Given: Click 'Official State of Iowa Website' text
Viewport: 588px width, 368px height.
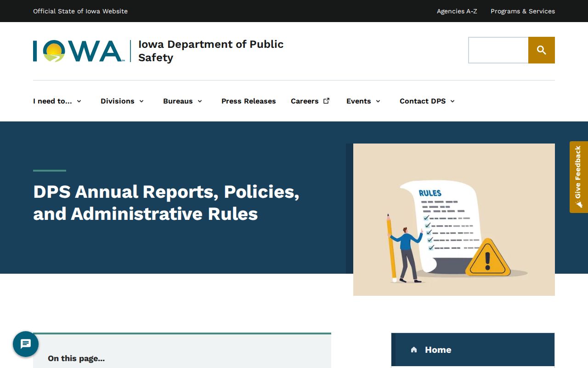Looking at the screenshot, I should coord(80,11).
